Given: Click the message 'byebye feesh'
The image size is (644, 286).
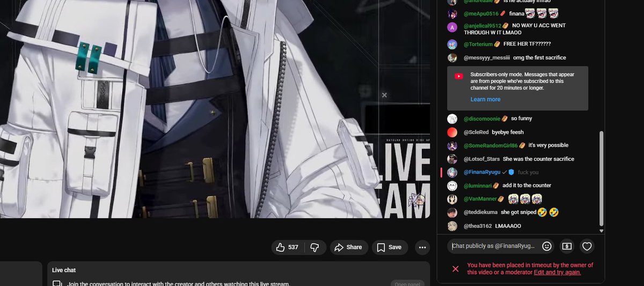Looking at the screenshot, I should (508, 132).
